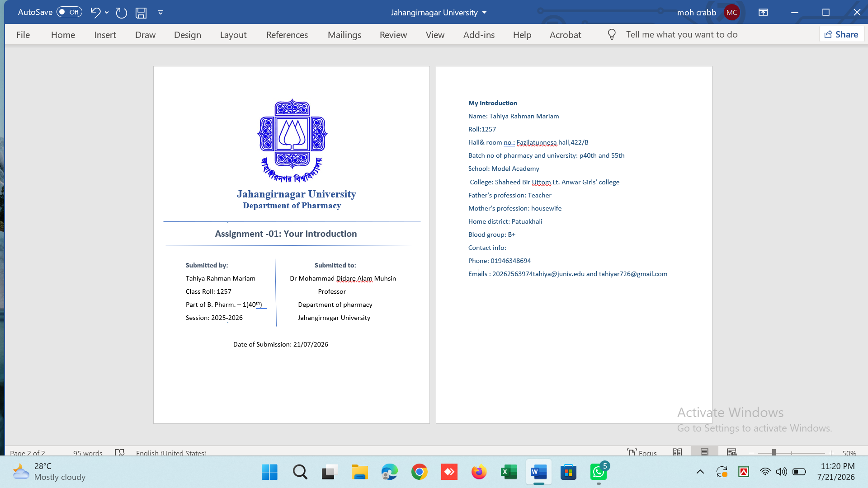
Task: Click the Tell me lightbulb icon
Action: tap(612, 34)
